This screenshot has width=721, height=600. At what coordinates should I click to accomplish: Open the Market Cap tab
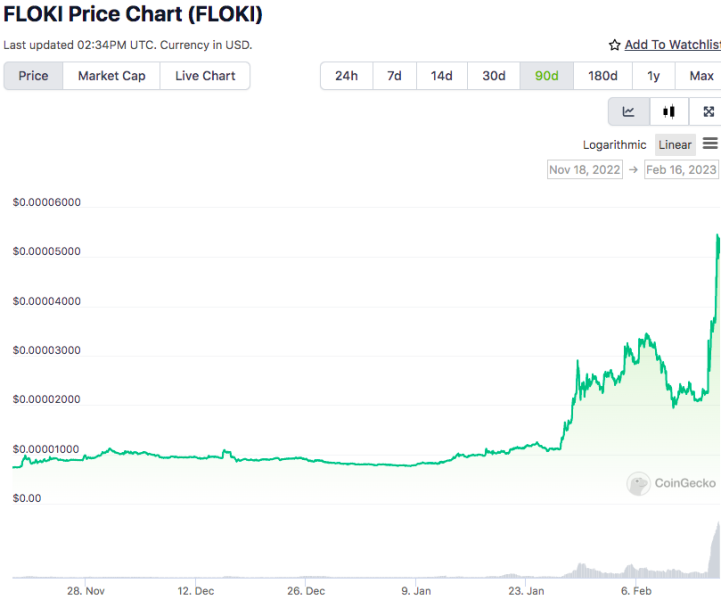point(112,76)
